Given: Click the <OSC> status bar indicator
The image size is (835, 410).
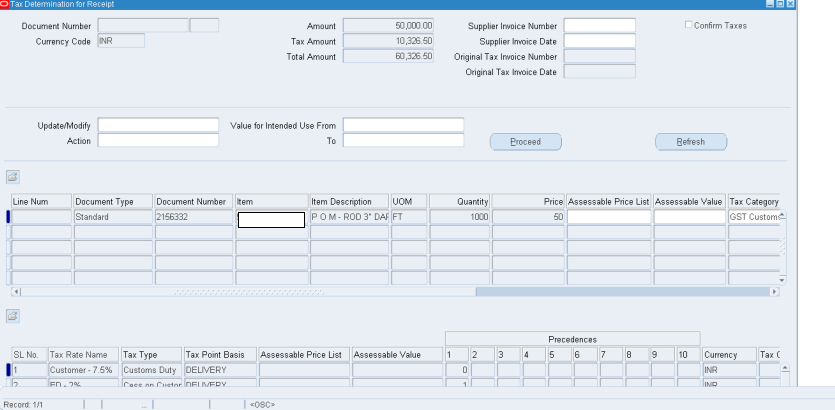Looking at the screenshot, I should pos(263,405).
